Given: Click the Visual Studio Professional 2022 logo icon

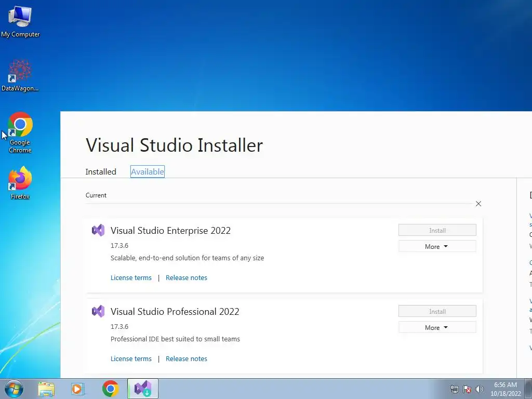Looking at the screenshot, I should [98, 311].
